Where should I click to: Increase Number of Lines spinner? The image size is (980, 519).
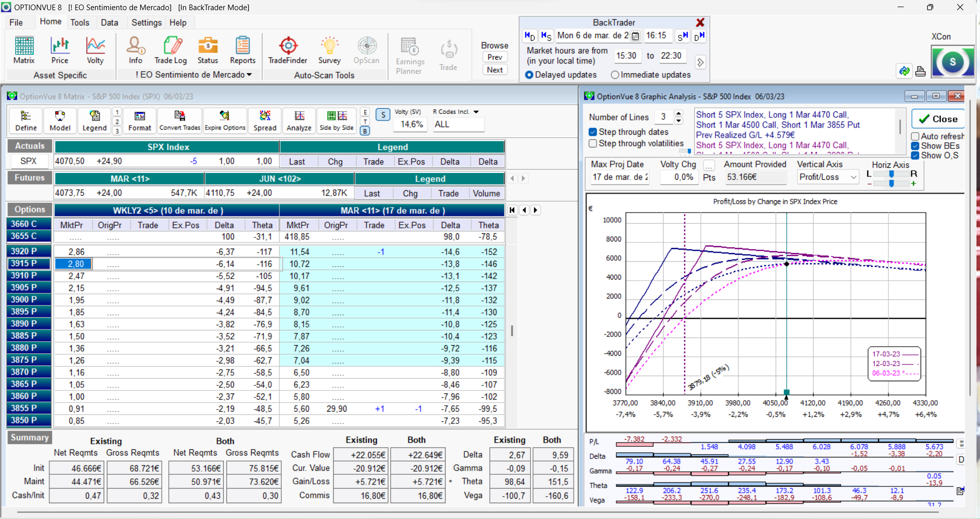tap(678, 113)
